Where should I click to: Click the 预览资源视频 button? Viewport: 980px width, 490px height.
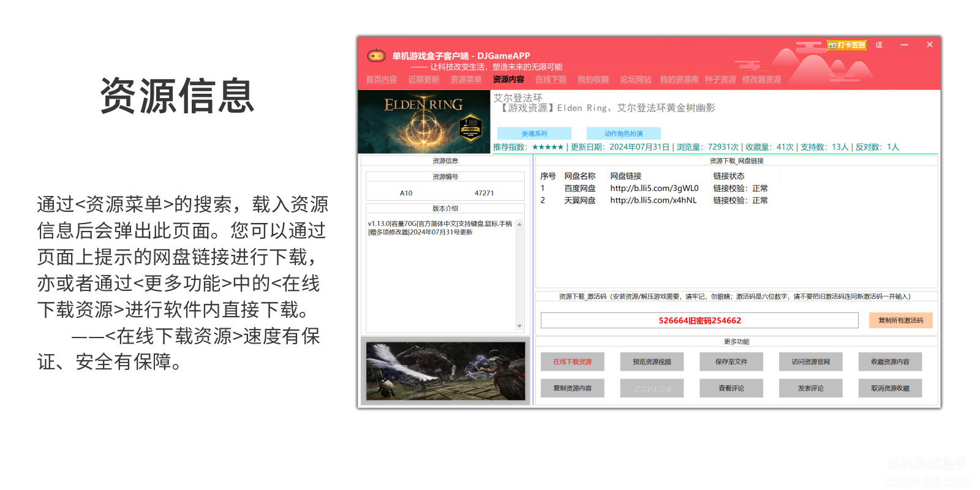coord(652,362)
